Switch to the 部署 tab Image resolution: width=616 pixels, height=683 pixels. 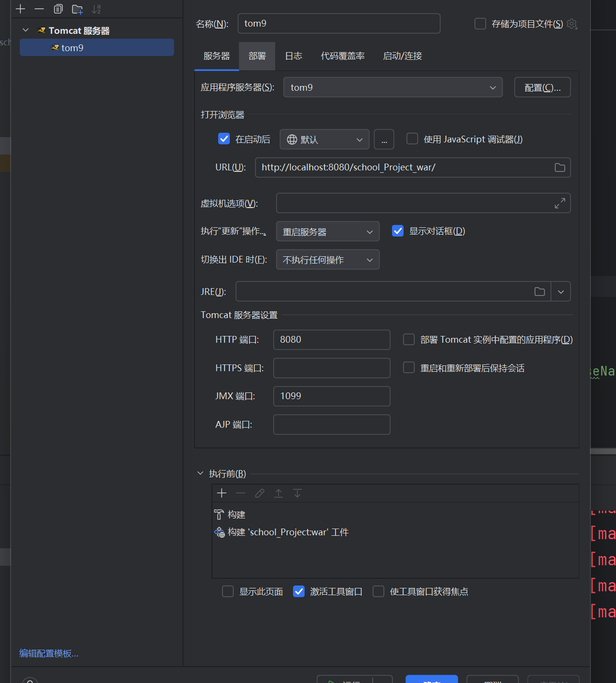[257, 56]
